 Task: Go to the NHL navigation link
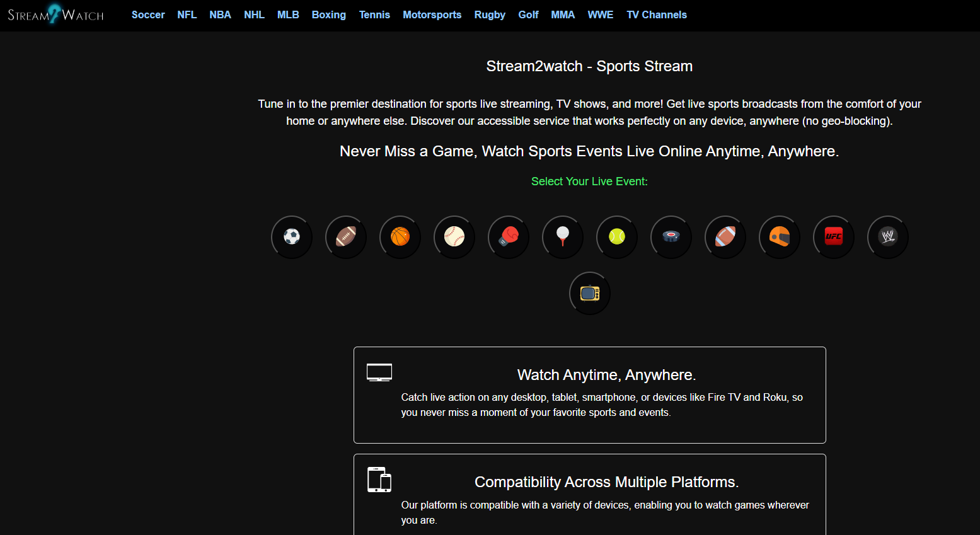254,14
